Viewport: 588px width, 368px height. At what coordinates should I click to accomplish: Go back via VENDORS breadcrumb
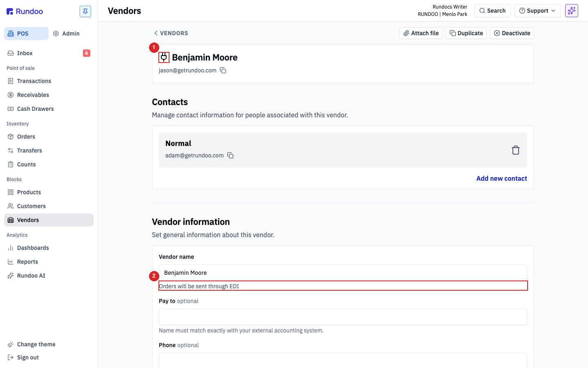point(171,33)
